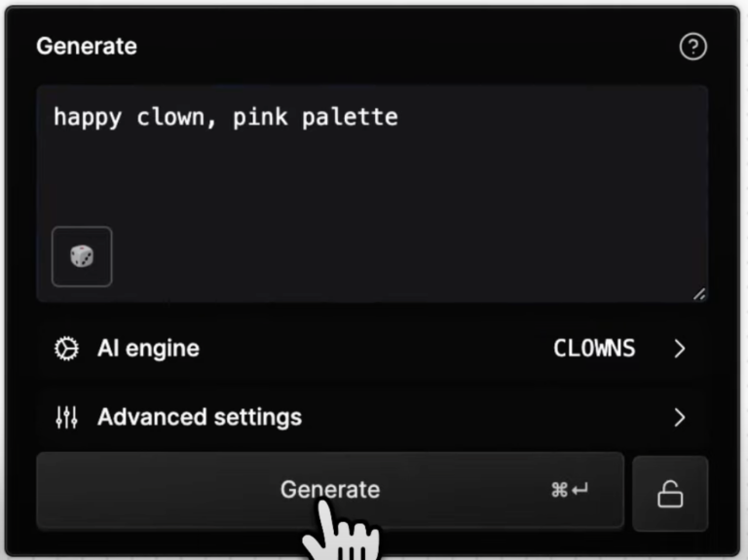
Task: Grab the prompt box resize handle
Action: 699,294
